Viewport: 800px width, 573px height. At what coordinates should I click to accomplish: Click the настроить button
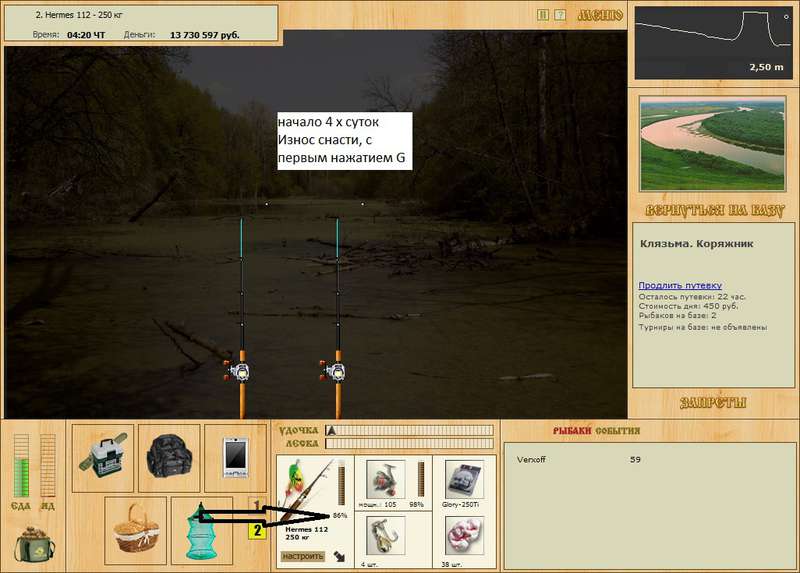303,556
